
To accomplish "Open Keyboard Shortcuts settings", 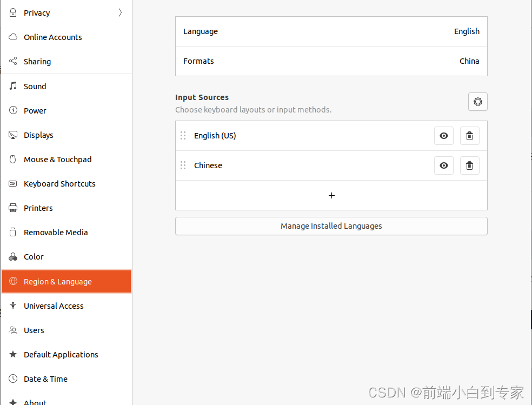I will coord(66,183).
